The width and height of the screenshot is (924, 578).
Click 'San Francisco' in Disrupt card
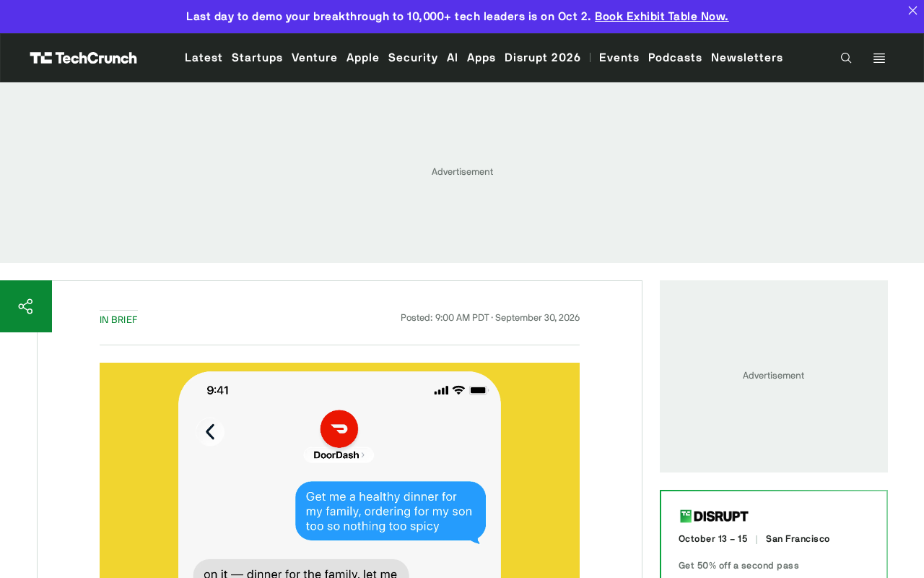(x=798, y=538)
